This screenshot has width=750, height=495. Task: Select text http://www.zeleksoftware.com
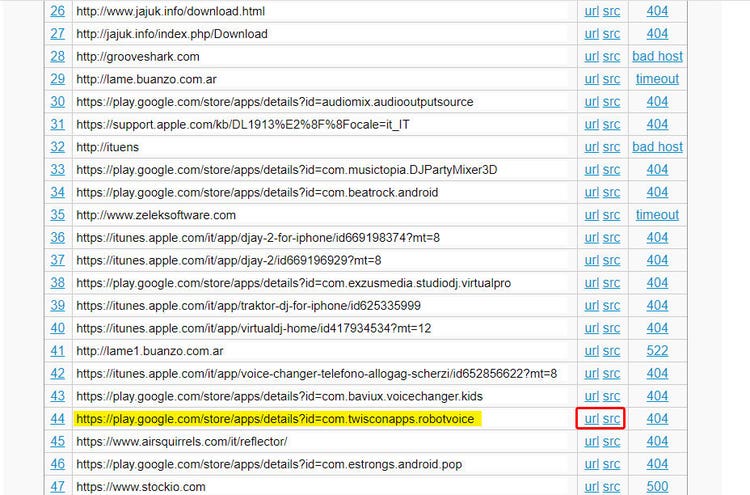[x=156, y=215]
